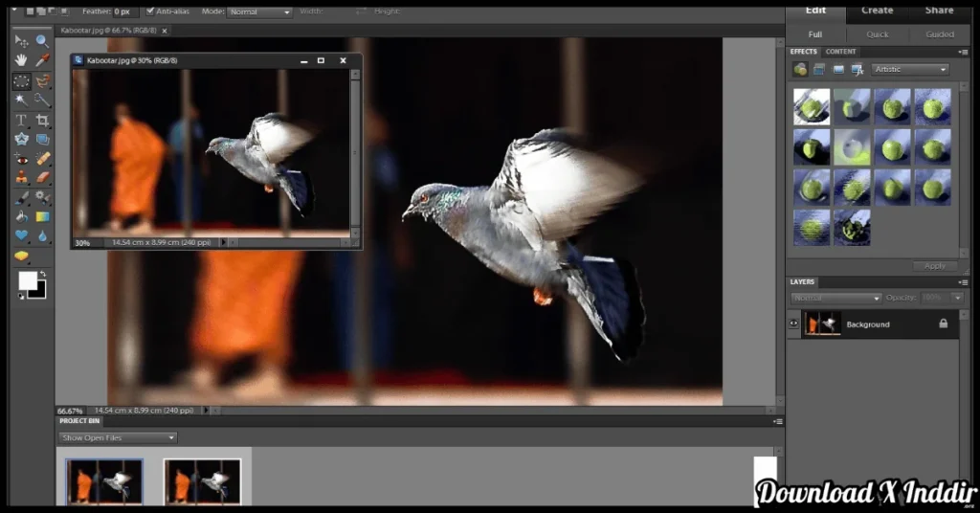Select the Zoom tool
980x513 pixels.
click(x=43, y=41)
